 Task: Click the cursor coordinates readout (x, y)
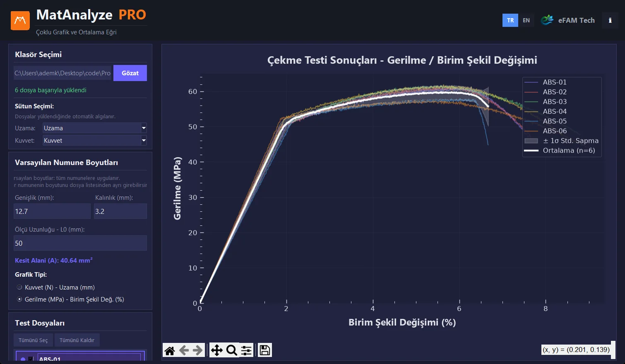tap(576, 350)
